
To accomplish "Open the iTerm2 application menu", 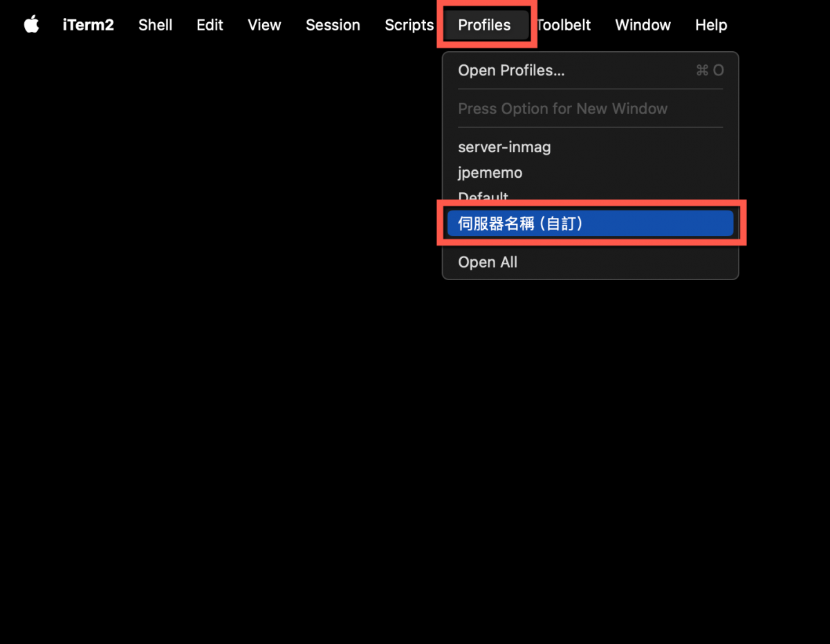I will tap(88, 25).
